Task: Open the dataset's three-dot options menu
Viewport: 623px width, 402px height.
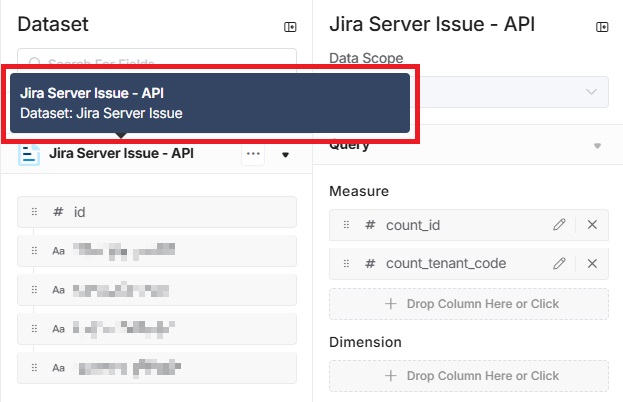Action: tap(253, 154)
